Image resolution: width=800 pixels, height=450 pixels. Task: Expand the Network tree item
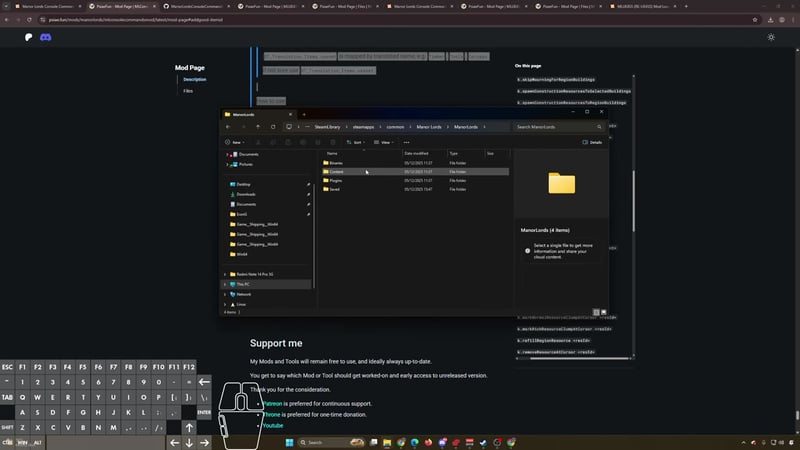click(225, 294)
